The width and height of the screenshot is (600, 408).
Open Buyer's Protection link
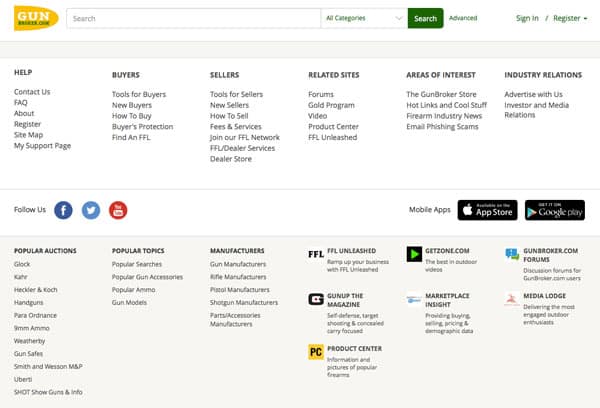141,127
